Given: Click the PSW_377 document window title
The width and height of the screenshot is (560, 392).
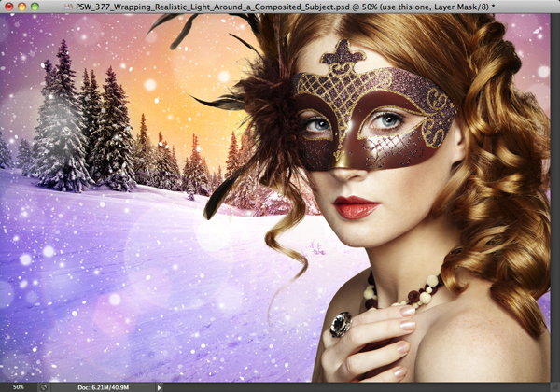Looking at the screenshot, I should tap(285, 7).
